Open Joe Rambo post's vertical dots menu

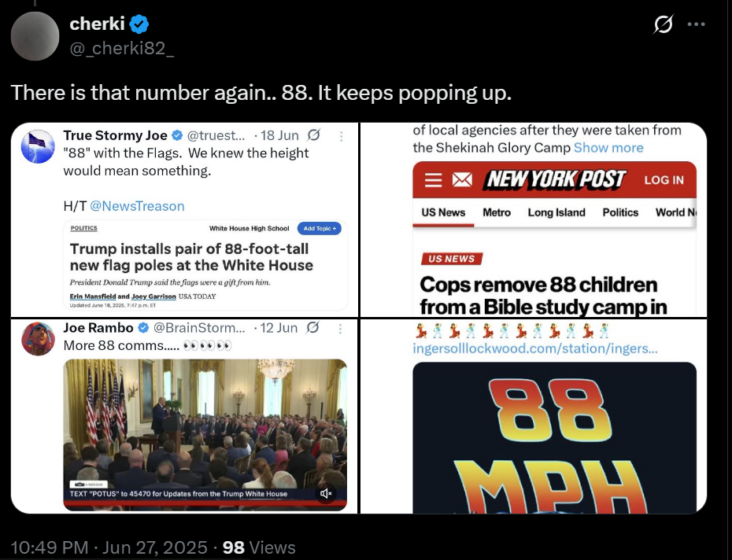click(x=340, y=329)
